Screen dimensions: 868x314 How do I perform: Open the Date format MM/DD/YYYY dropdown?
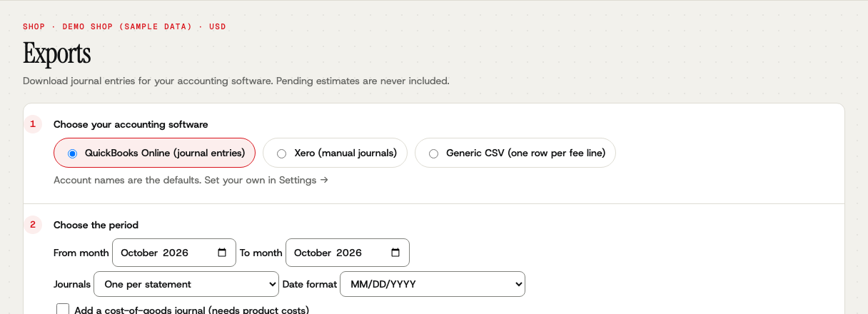pos(433,284)
